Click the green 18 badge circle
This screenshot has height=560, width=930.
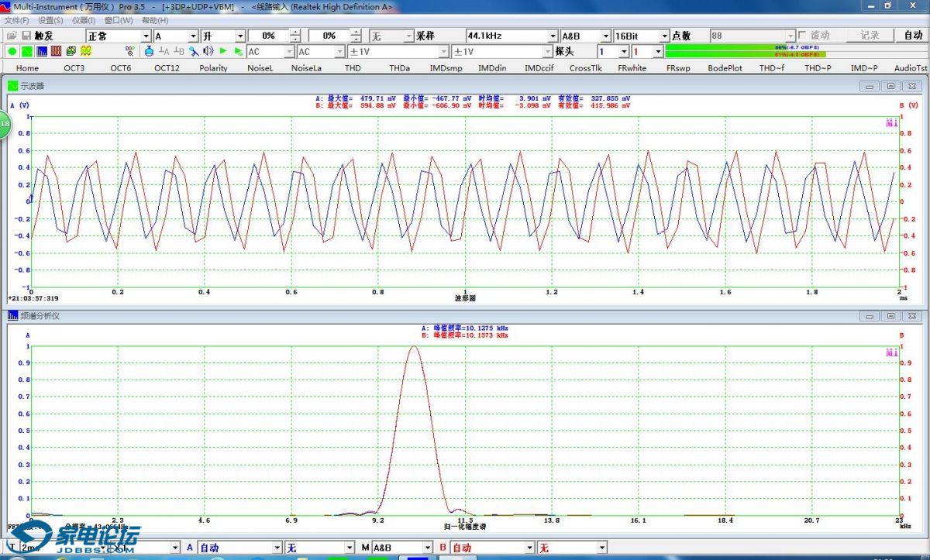pyautogui.click(x=4, y=124)
